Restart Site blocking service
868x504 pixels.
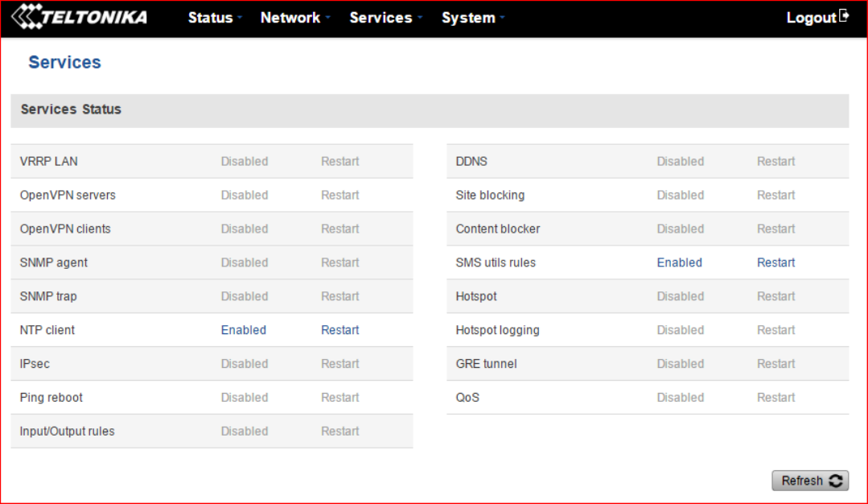coord(775,195)
